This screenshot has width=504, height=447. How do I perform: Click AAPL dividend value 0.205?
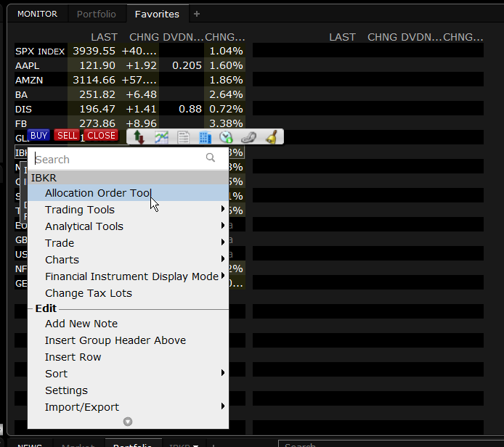[x=187, y=65]
